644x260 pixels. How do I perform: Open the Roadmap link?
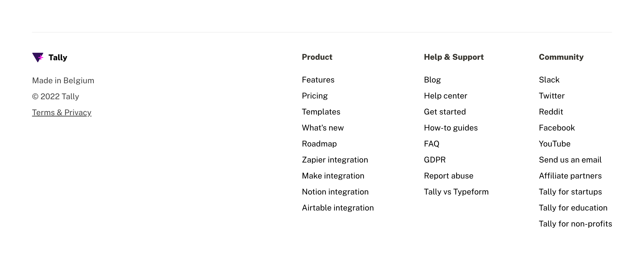coord(319,144)
